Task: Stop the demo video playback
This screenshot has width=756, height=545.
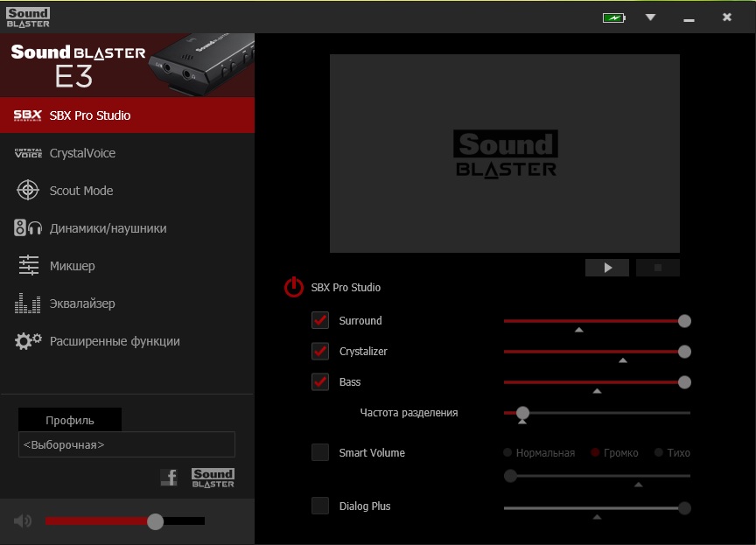Action: pyautogui.click(x=658, y=268)
